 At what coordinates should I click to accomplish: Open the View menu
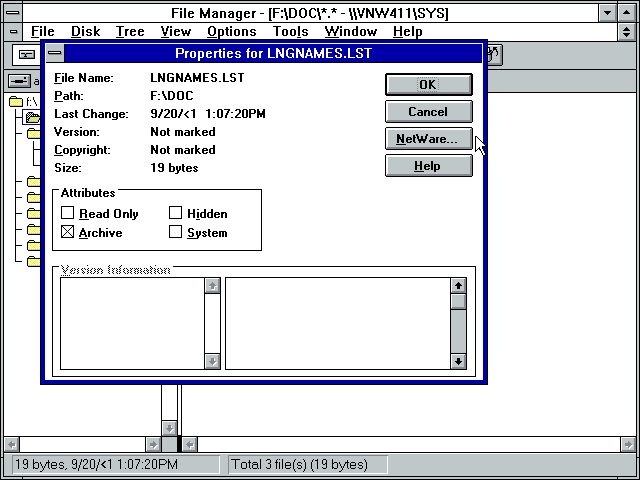[x=176, y=31]
